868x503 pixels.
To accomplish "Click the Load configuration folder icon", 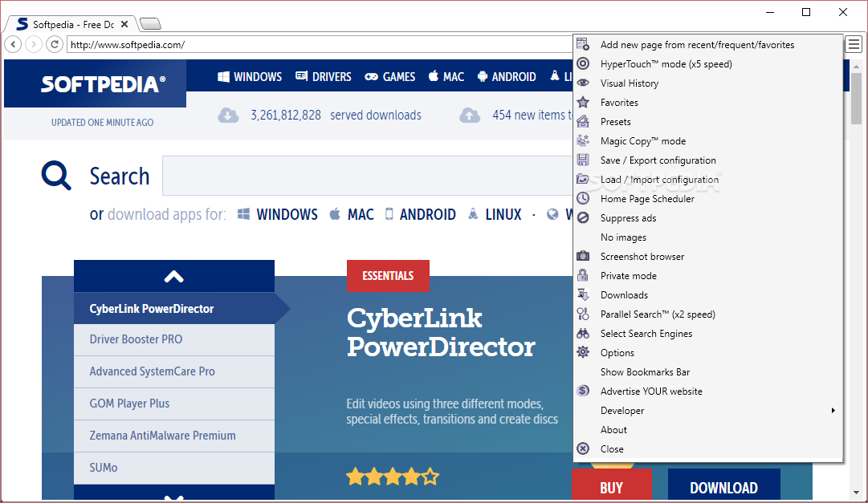I will pos(583,179).
